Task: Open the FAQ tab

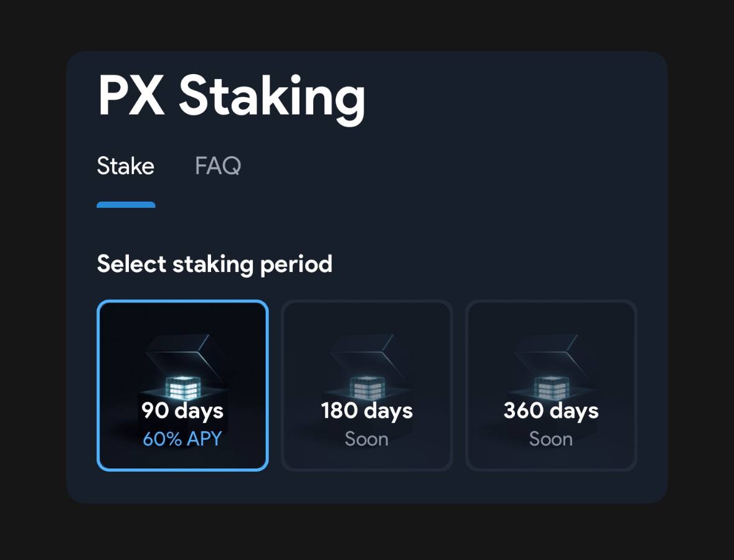Action: point(218,166)
